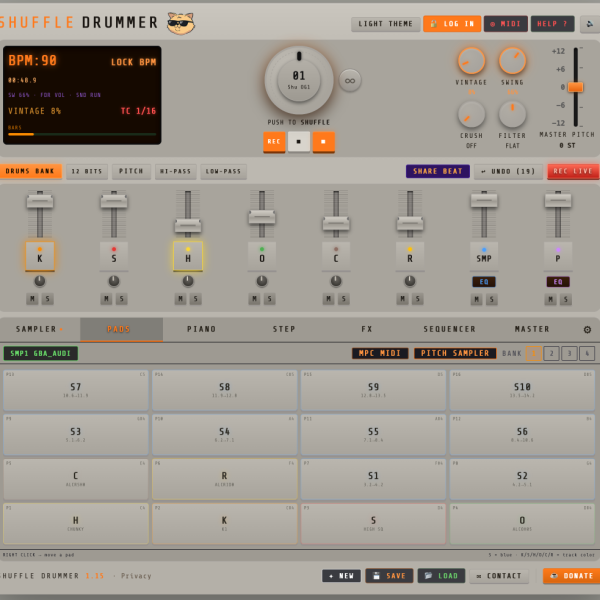
Task: Trigger the S7 pad
Action: pyautogui.click(x=76, y=390)
